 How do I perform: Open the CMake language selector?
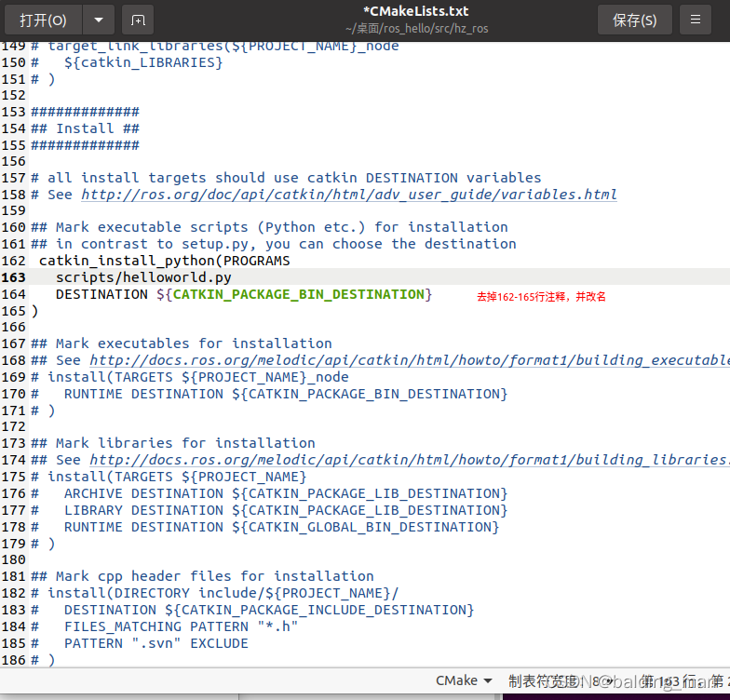pos(464,680)
